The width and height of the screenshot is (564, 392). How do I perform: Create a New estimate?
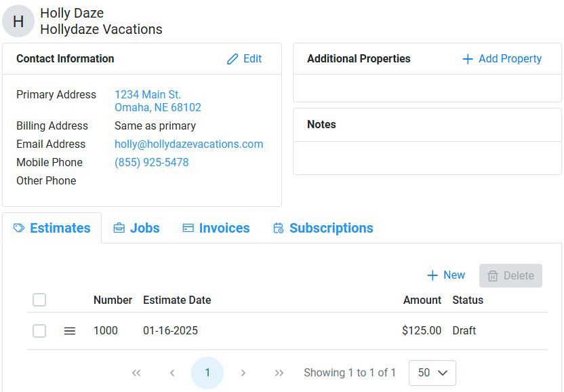coord(446,275)
